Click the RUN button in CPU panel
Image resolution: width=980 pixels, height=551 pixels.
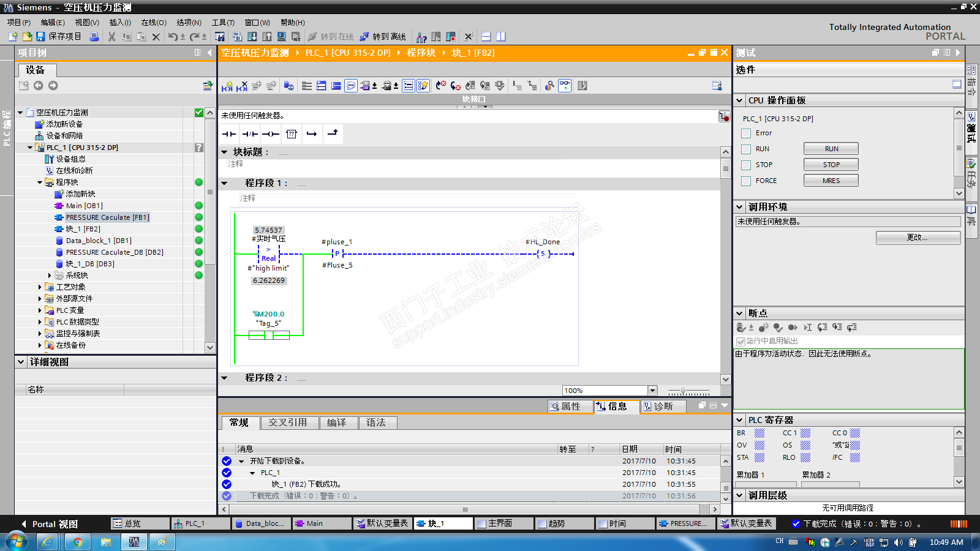pyautogui.click(x=831, y=149)
